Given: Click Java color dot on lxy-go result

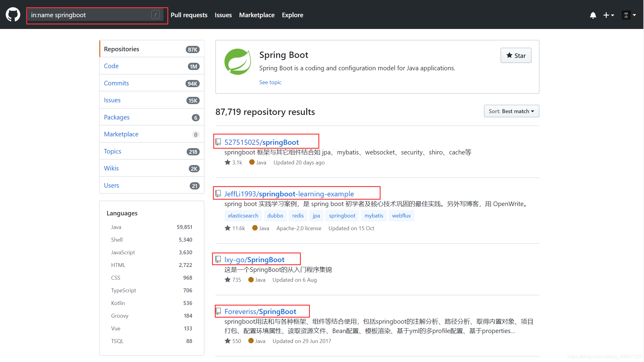Looking at the screenshot, I should pos(251,280).
